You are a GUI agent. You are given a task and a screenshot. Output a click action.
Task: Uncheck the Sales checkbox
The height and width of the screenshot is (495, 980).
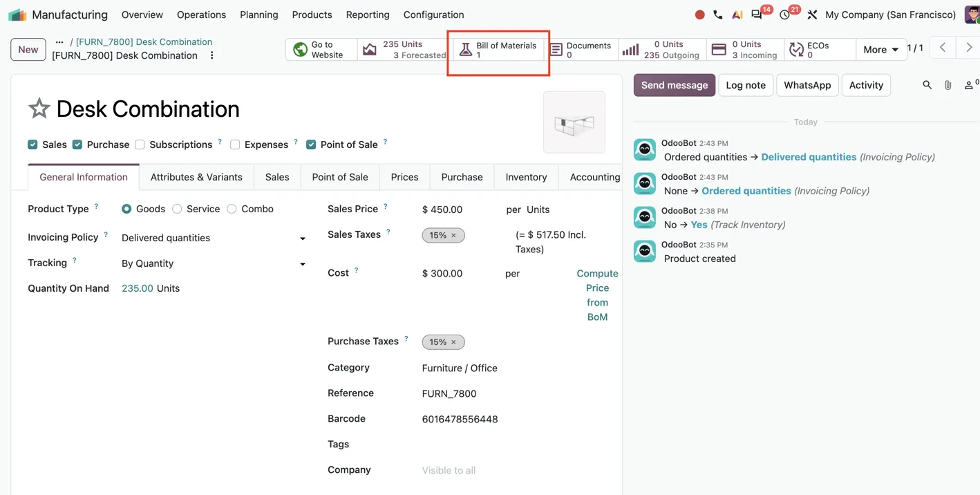click(32, 144)
